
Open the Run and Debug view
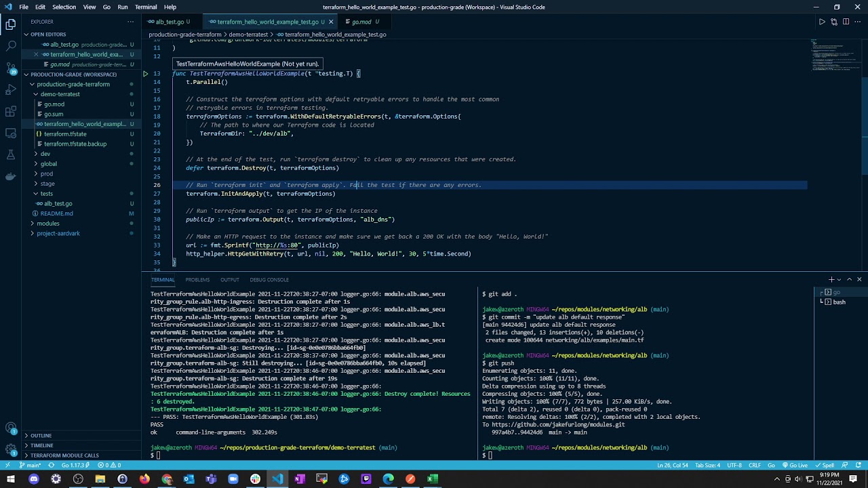coord(11,89)
